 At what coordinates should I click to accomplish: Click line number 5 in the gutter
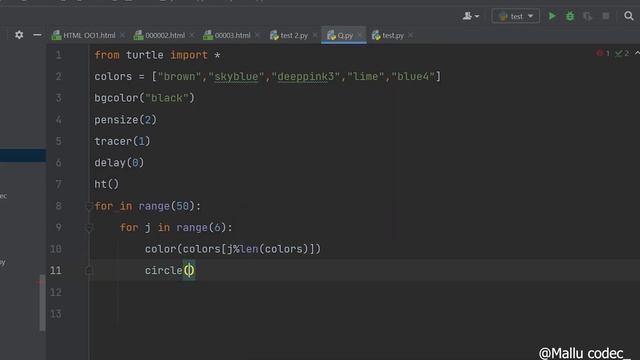[x=58, y=141]
